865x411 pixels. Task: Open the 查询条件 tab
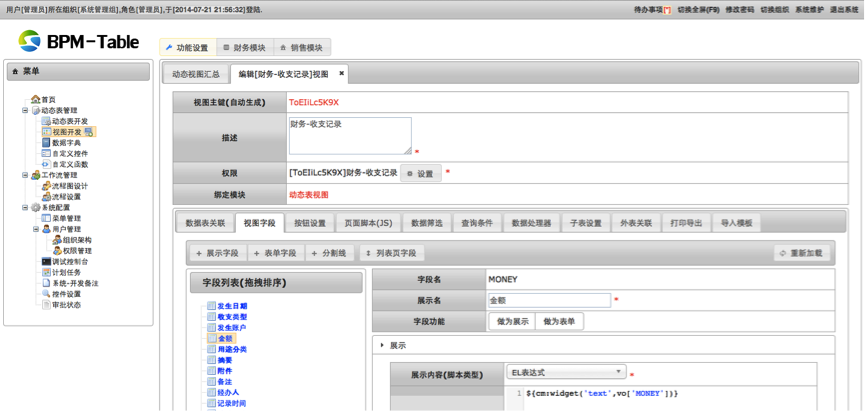tap(477, 223)
